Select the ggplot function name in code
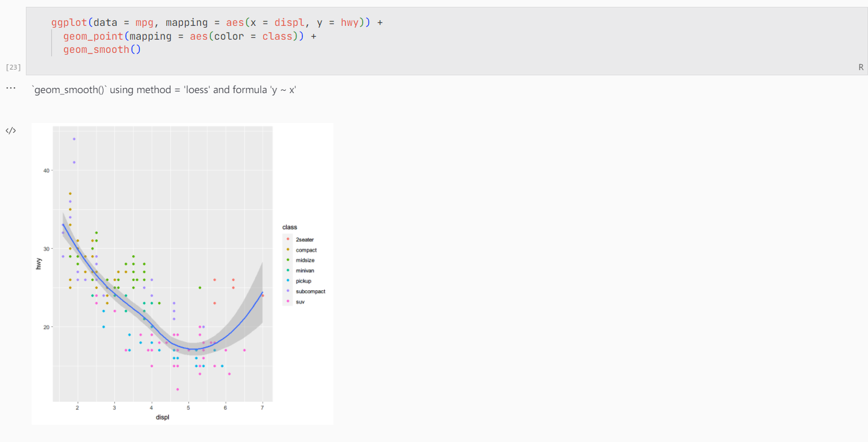The width and height of the screenshot is (868, 442). (x=69, y=22)
